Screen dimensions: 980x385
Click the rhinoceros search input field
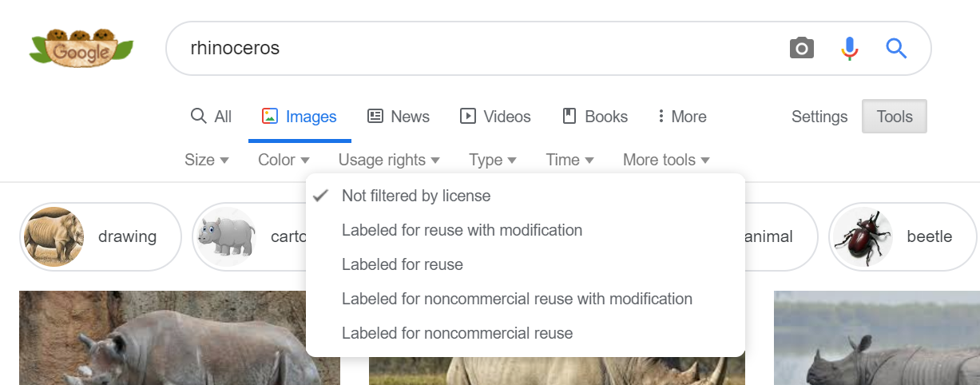(479, 49)
